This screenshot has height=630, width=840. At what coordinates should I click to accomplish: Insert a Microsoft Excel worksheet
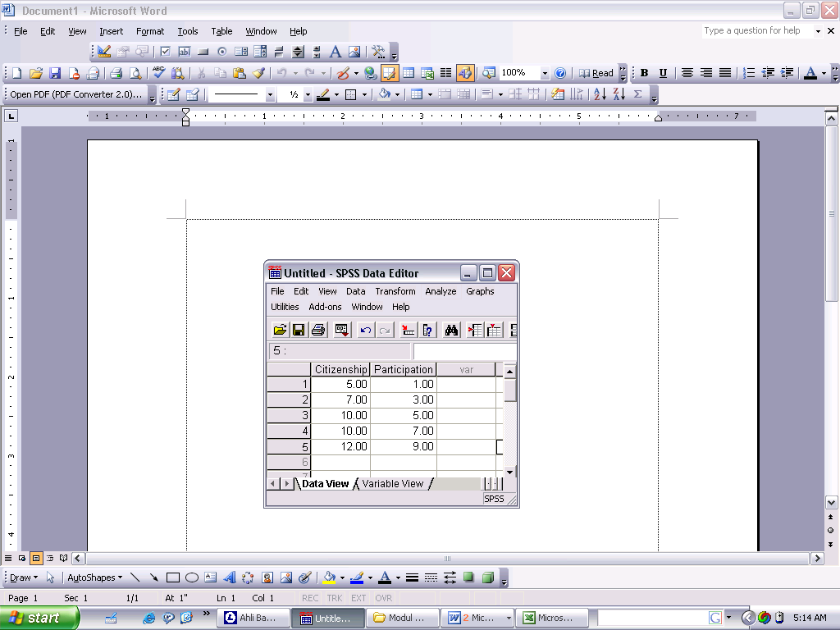point(427,73)
